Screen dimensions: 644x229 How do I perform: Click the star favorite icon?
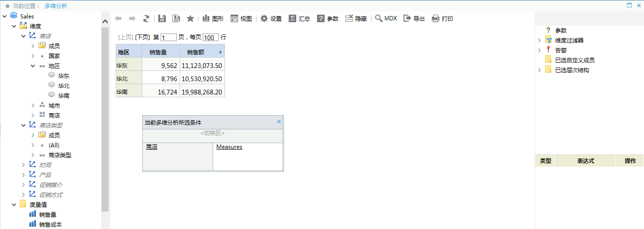tap(190, 18)
